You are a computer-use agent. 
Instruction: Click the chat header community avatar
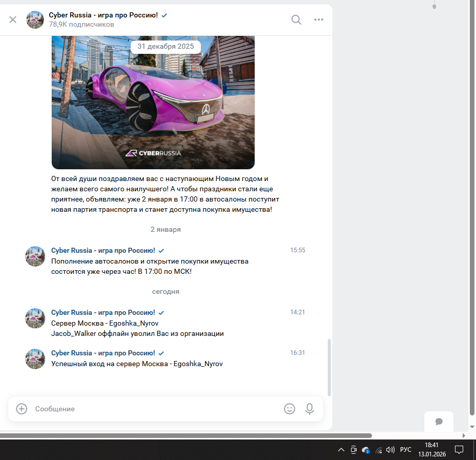point(35,20)
